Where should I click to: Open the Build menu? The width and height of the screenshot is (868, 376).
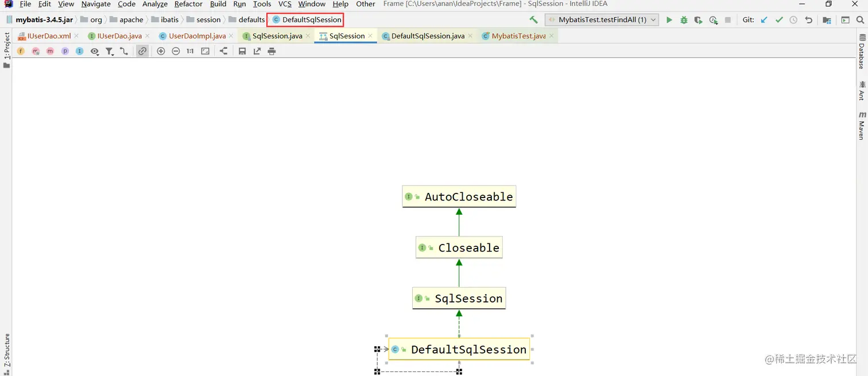(x=218, y=4)
